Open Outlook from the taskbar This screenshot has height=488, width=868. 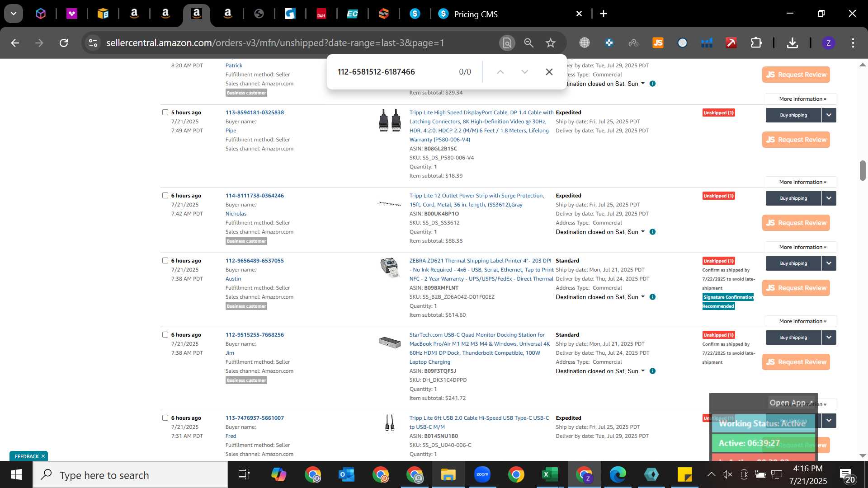(347, 475)
